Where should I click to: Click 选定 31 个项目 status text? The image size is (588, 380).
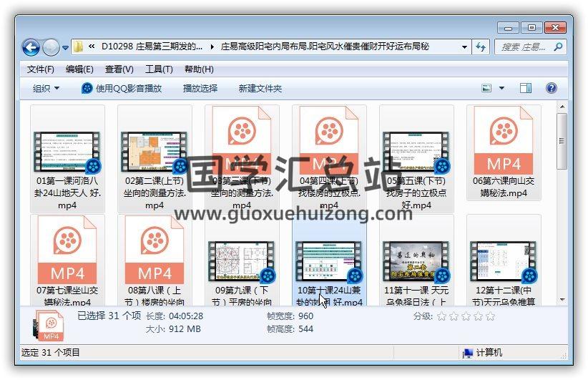[x=51, y=353]
